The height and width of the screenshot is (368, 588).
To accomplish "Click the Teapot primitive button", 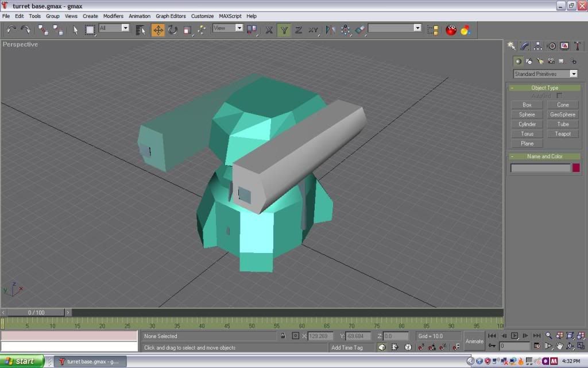I will click(x=563, y=133).
